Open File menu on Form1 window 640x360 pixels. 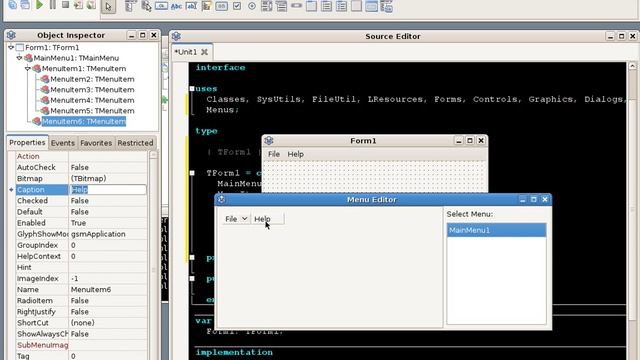[273, 154]
